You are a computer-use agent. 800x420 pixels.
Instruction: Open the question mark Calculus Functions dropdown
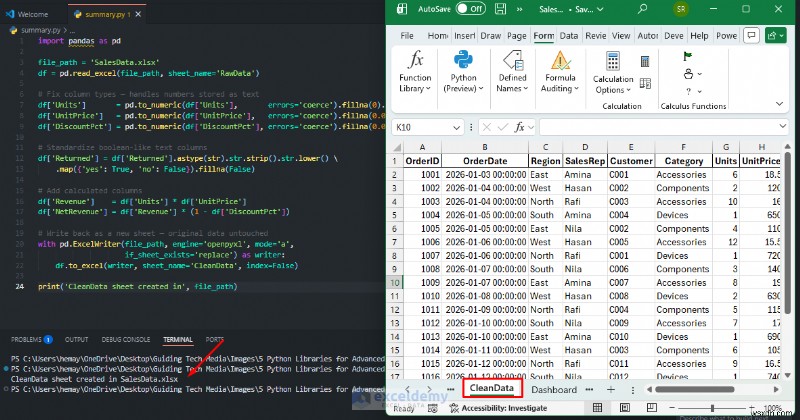(x=693, y=91)
